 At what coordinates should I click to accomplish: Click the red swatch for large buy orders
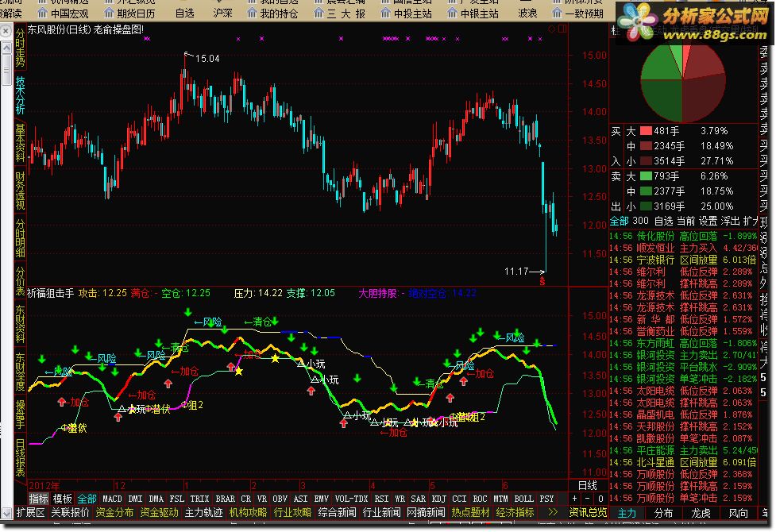[646, 131]
